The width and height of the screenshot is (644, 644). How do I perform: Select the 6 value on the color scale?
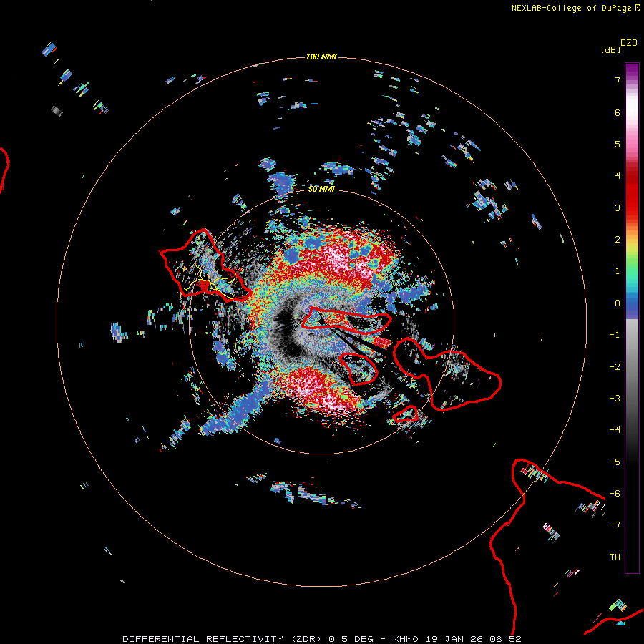[x=618, y=112]
